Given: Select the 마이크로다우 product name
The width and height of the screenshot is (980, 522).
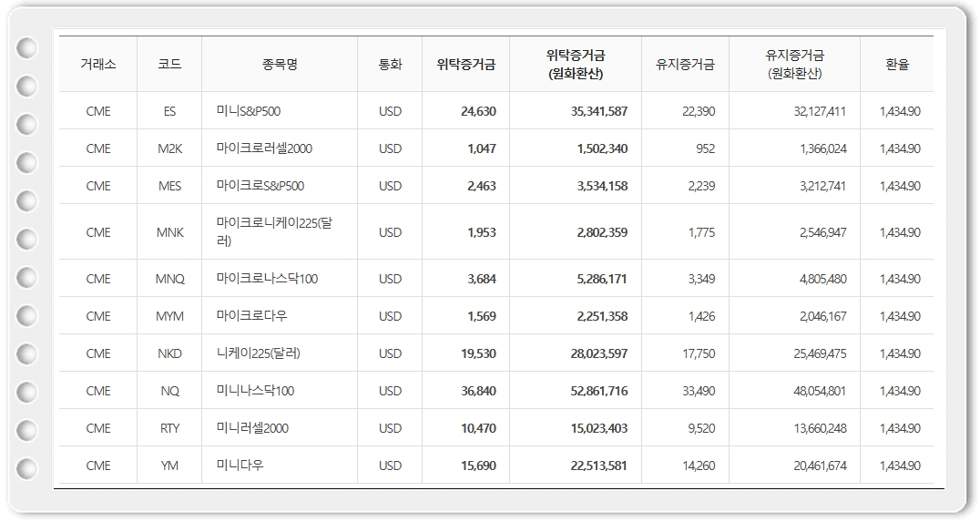Looking at the screenshot, I should tap(251, 316).
